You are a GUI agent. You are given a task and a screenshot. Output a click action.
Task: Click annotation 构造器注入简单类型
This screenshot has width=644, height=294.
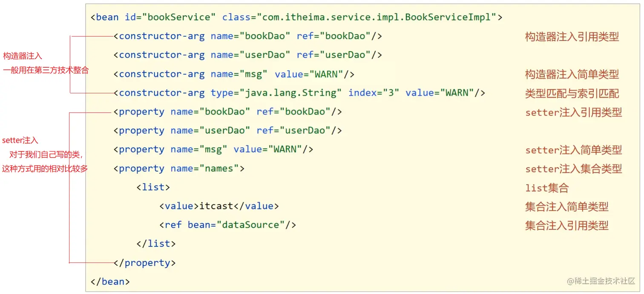click(572, 75)
